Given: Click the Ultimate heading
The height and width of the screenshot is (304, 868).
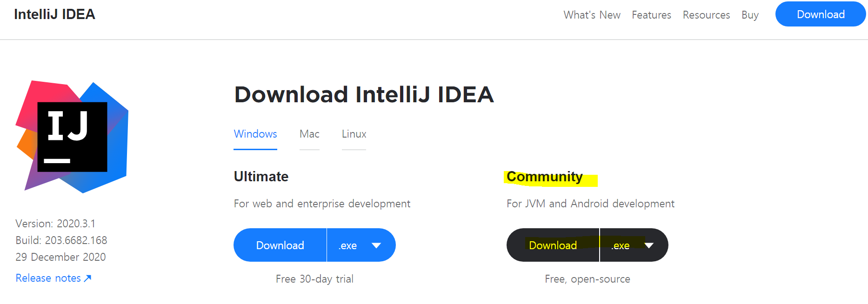Looking at the screenshot, I should 261,177.
